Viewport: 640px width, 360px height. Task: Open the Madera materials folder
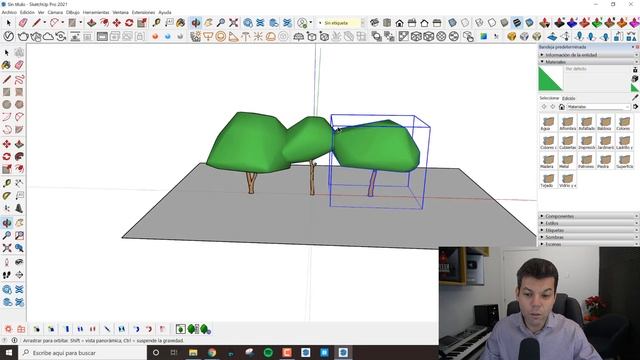point(548,160)
